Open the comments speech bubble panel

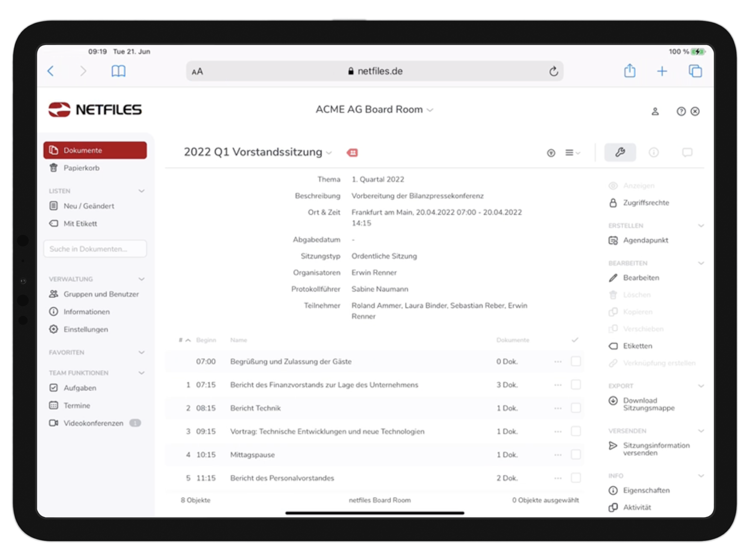[687, 153]
